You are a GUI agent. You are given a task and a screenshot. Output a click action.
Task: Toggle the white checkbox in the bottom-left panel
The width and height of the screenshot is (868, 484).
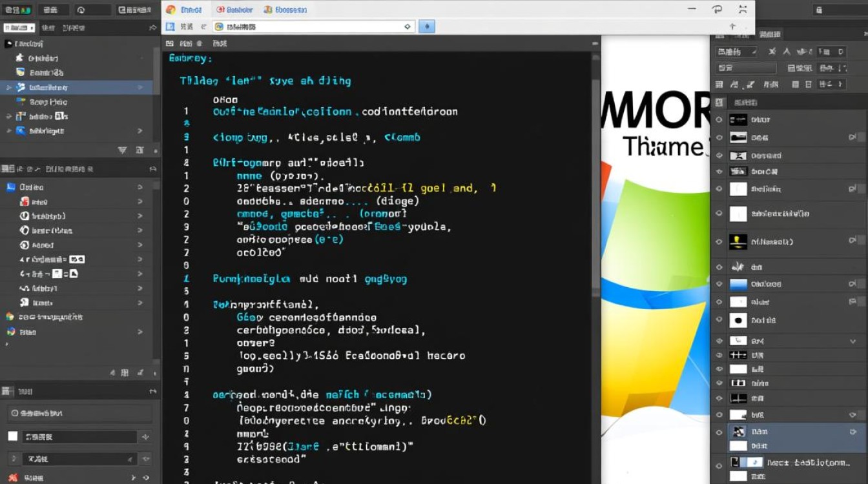coord(12,436)
